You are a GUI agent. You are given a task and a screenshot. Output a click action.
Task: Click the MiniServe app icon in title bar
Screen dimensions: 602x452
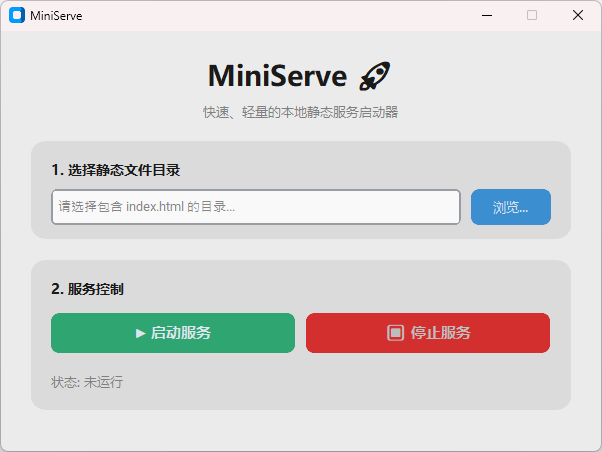[17, 15]
